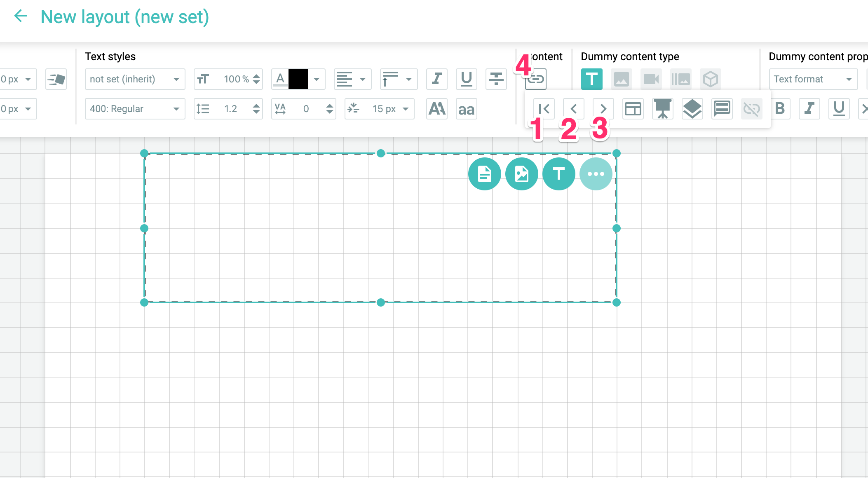This screenshot has height=478, width=868.
Task: Open the 'not set (inherit)' font dropdown
Action: click(135, 79)
